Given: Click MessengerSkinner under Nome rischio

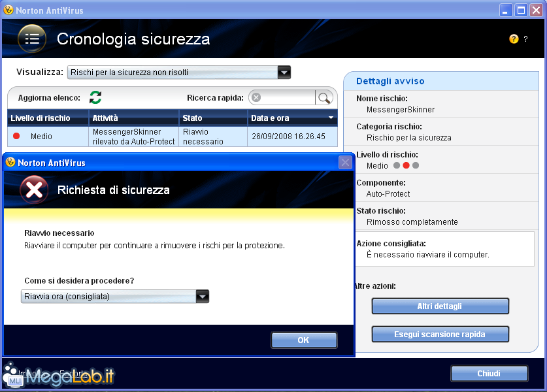Looking at the screenshot, I should (x=401, y=110).
